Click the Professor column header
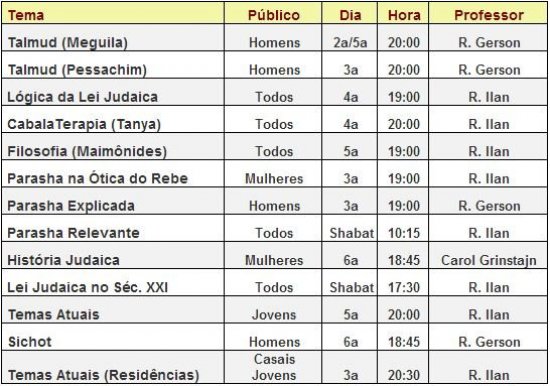Image resolution: width=550 pixels, height=386 pixels. tap(489, 15)
